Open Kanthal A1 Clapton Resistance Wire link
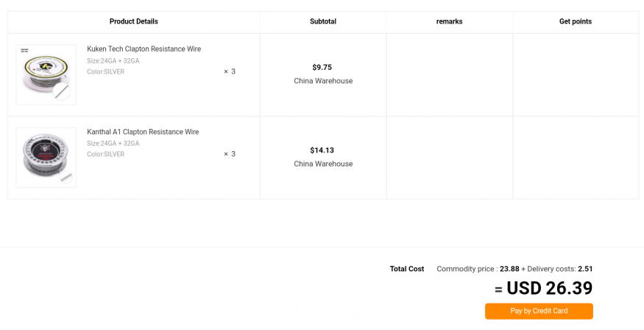Viewport: 644px width, 330px height. coord(143,132)
